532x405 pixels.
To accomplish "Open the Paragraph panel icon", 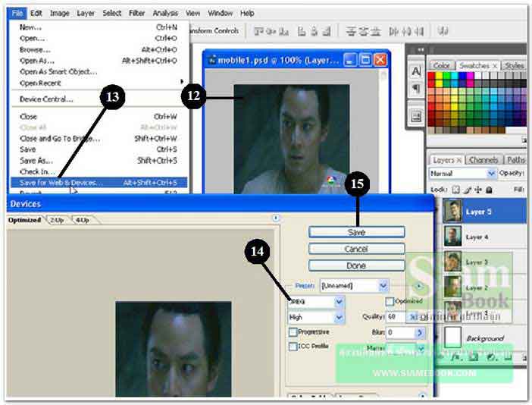I will pos(416,89).
